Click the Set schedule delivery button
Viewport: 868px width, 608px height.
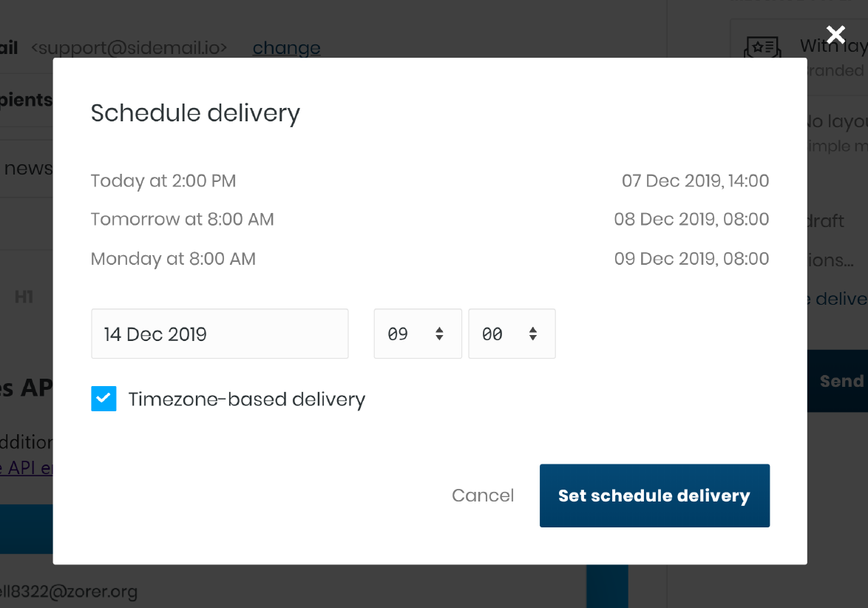coord(654,496)
